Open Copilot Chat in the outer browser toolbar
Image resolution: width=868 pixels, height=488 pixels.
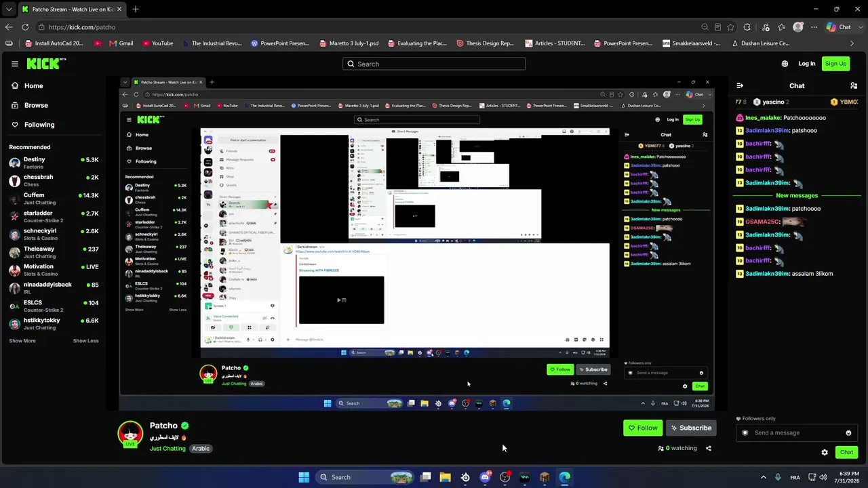pyautogui.click(x=838, y=27)
